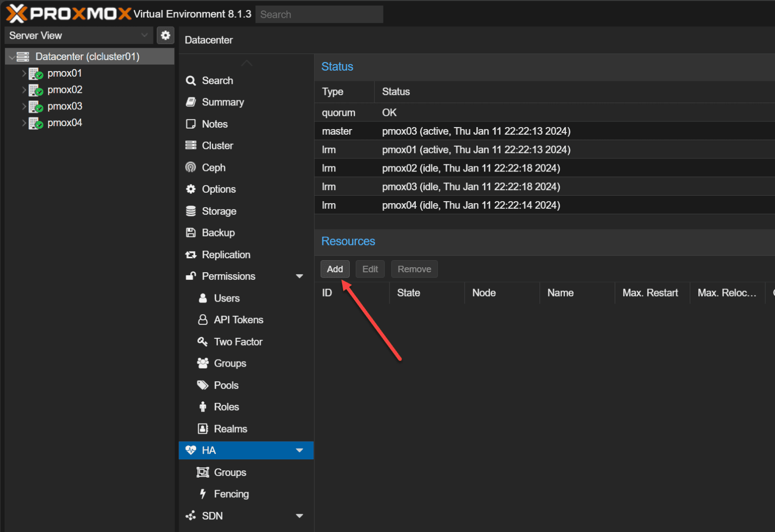This screenshot has height=532, width=775.
Task: Collapse the Permissions section
Action: pyautogui.click(x=299, y=276)
